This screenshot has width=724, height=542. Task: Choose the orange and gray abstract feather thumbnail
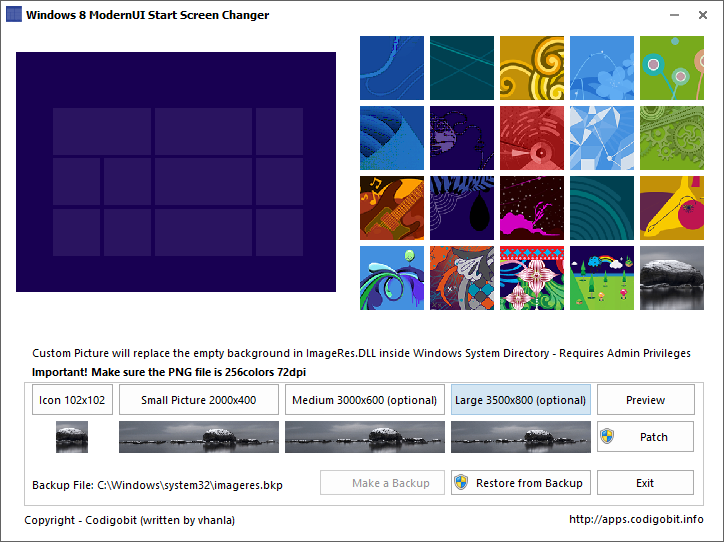(x=462, y=278)
